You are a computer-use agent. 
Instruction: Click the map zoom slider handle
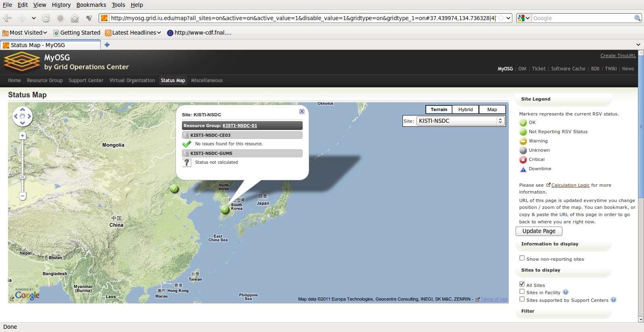click(23, 177)
